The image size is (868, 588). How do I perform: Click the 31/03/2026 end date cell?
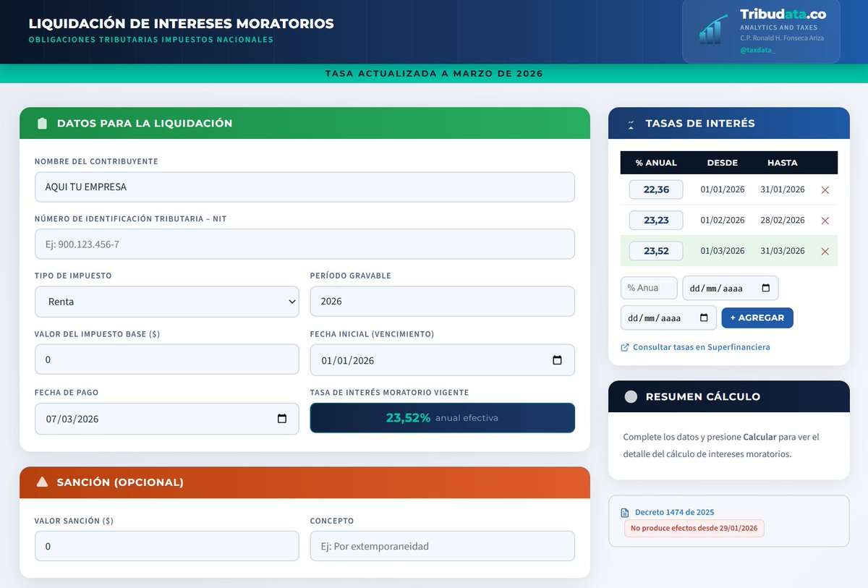[783, 251]
